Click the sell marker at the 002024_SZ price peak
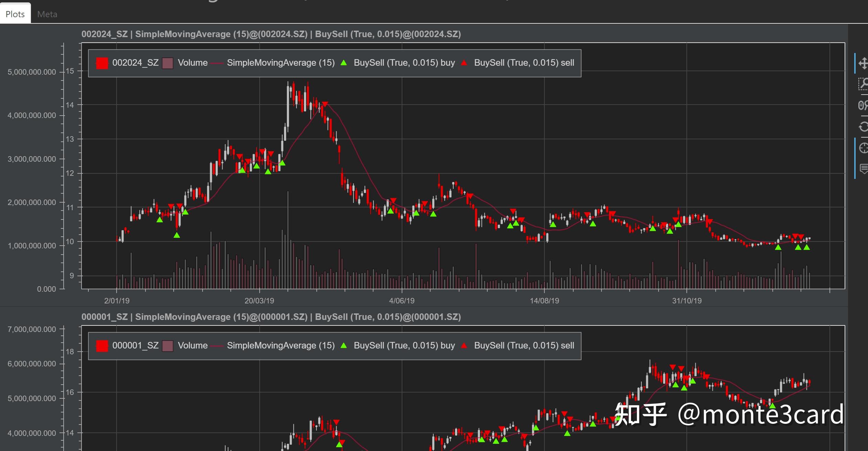 (x=324, y=104)
